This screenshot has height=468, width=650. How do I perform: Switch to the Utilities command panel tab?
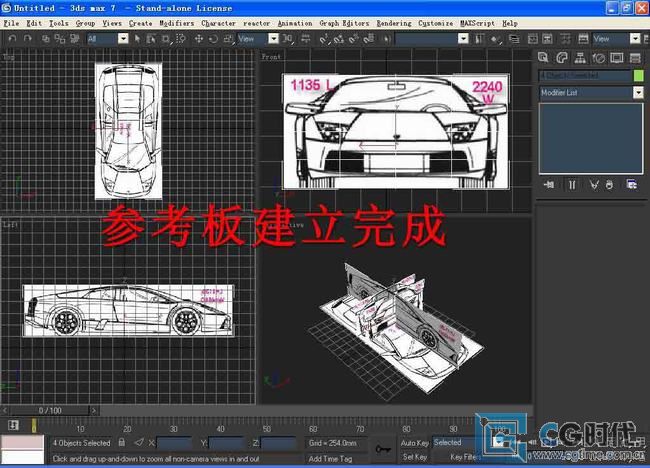click(x=635, y=58)
